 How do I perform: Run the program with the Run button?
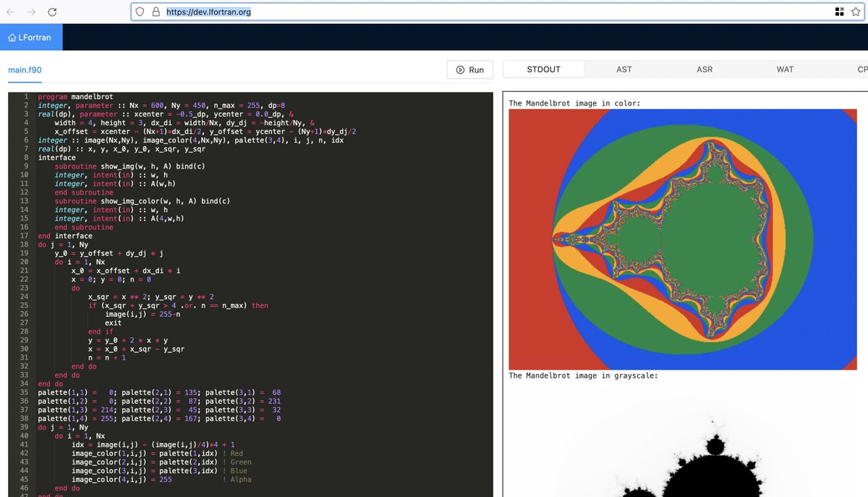pyautogui.click(x=470, y=69)
